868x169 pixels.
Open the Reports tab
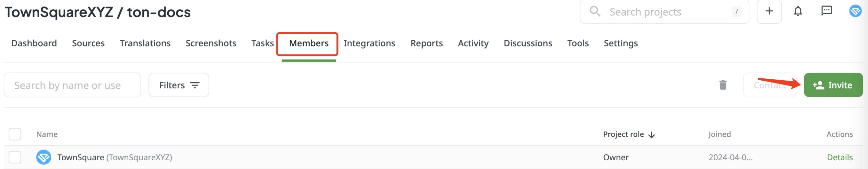[426, 43]
